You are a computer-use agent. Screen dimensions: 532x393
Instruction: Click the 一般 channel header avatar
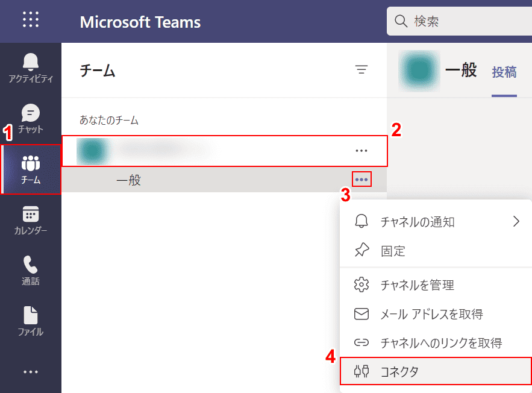pyautogui.click(x=419, y=71)
